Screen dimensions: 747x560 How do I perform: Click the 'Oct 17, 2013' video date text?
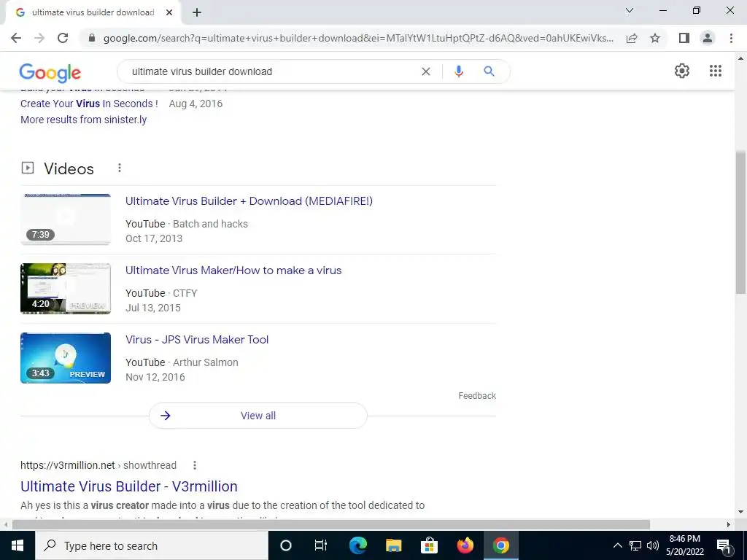(x=154, y=238)
